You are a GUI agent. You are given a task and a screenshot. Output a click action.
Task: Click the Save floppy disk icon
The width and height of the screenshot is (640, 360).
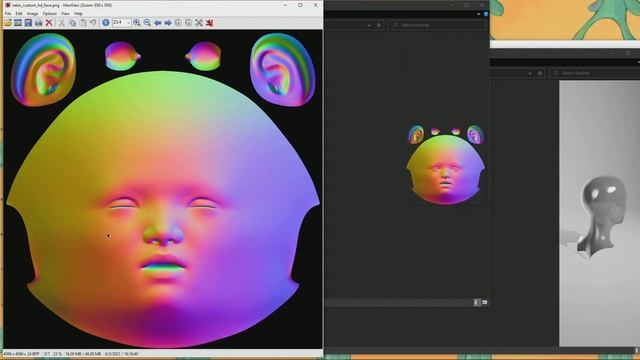(x=28, y=23)
